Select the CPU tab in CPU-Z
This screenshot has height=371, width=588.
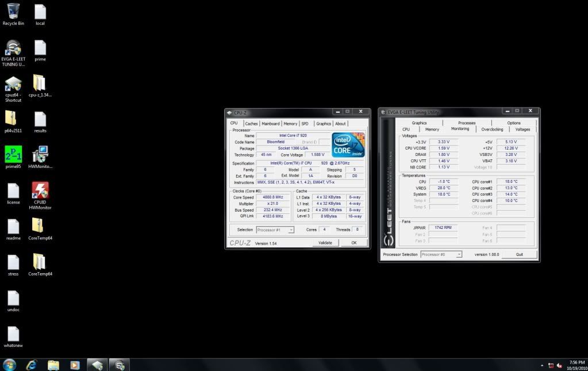point(234,123)
